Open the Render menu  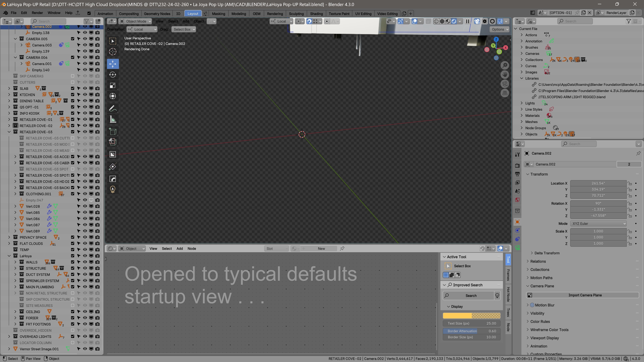tap(37, 13)
